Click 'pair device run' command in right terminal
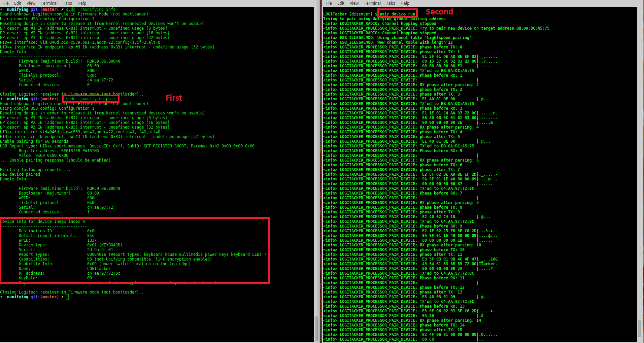Image resolution: width=644 pixels, height=343 pixels. click(397, 14)
